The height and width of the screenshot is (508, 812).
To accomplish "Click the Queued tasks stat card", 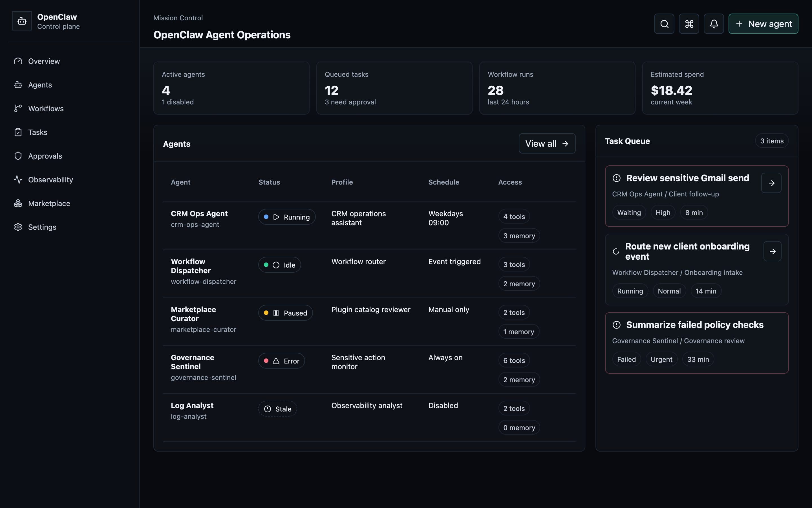I will coord(394,88).
